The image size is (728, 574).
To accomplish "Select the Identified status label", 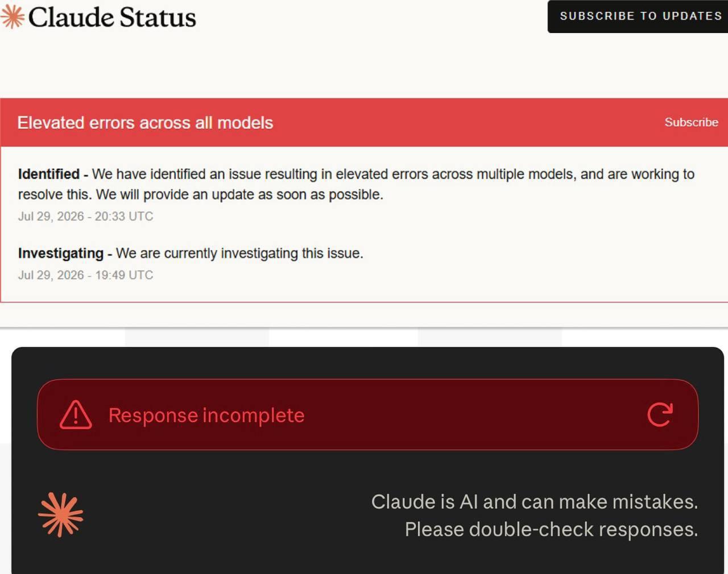I will [49, 174].
